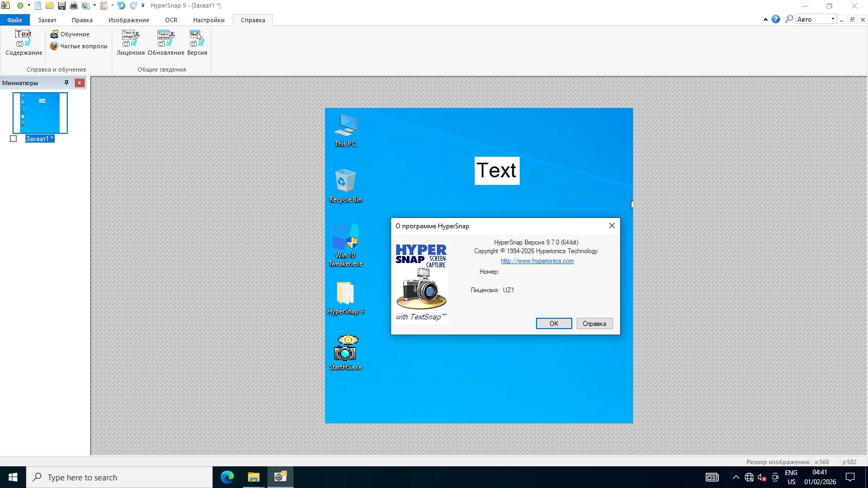Click the Справка button in About dialog
868x488 pixels.
pyautogui.click(x=595, y=324)
